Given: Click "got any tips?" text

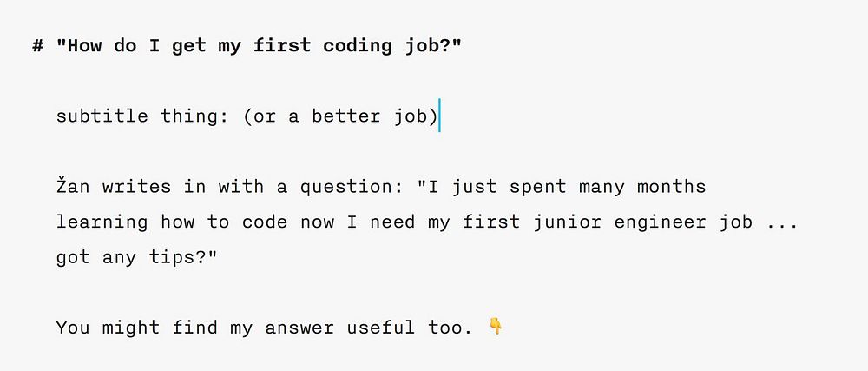Looking at the screenshot, I should pos(137,257).
